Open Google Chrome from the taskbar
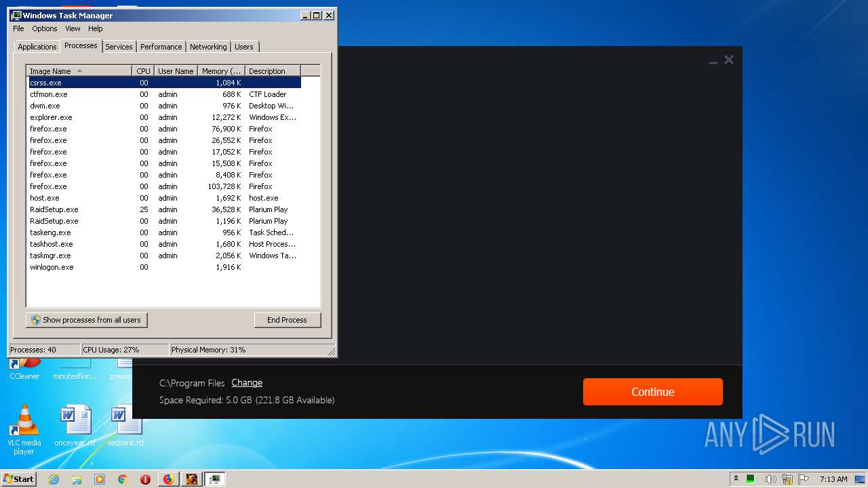This screenshot has width=868, height=488. (122, 479)
